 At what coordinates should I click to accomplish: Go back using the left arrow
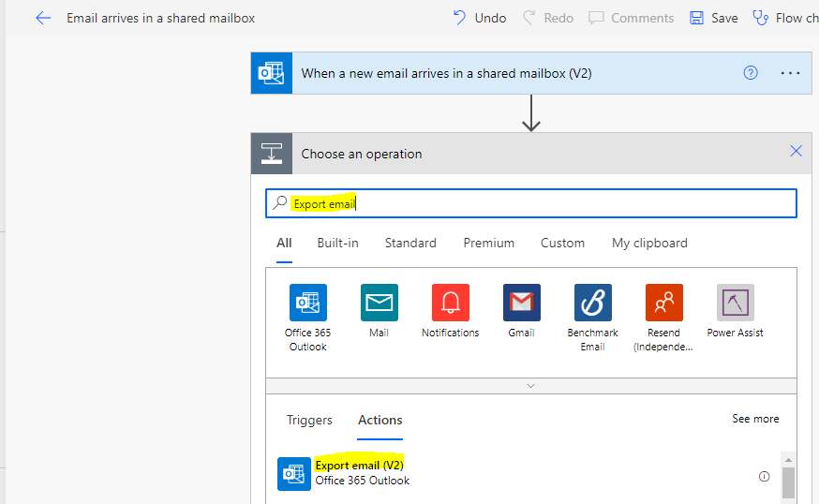coord(43,19)
